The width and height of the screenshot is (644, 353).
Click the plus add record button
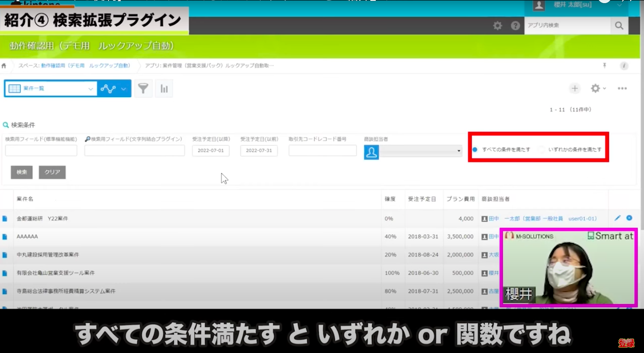[x=574, y=89]
